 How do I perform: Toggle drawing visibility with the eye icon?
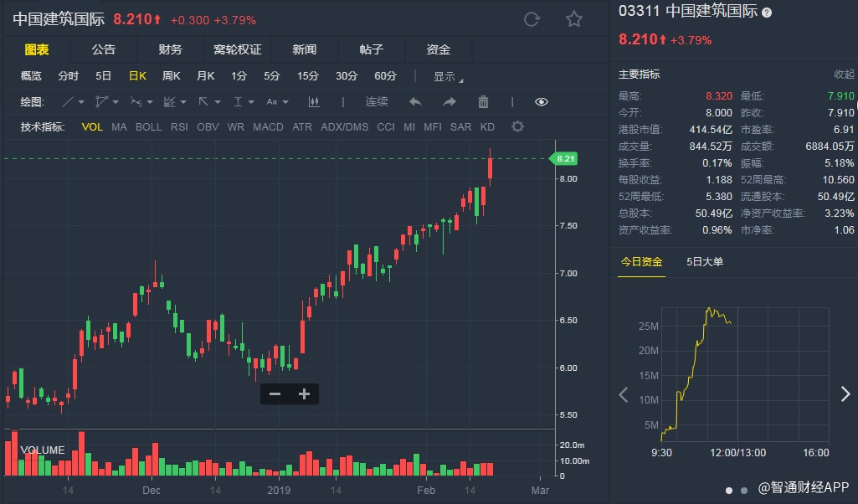click(542, 102)
